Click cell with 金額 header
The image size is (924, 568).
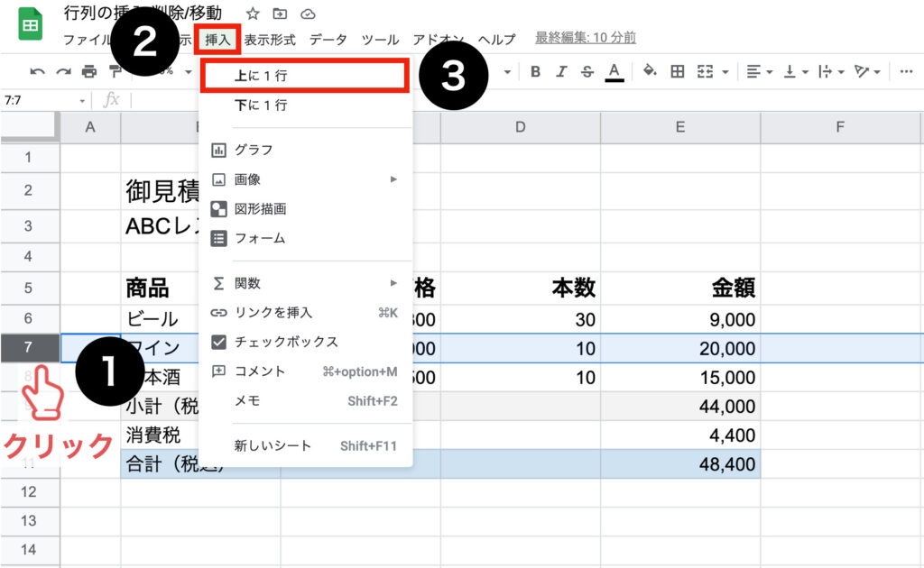point(680,289)
